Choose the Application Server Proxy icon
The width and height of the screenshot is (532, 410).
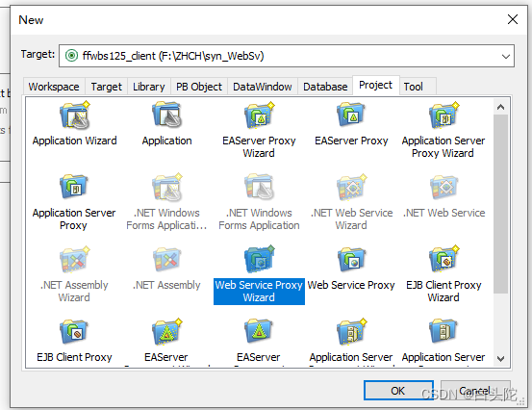pos(74,187)
